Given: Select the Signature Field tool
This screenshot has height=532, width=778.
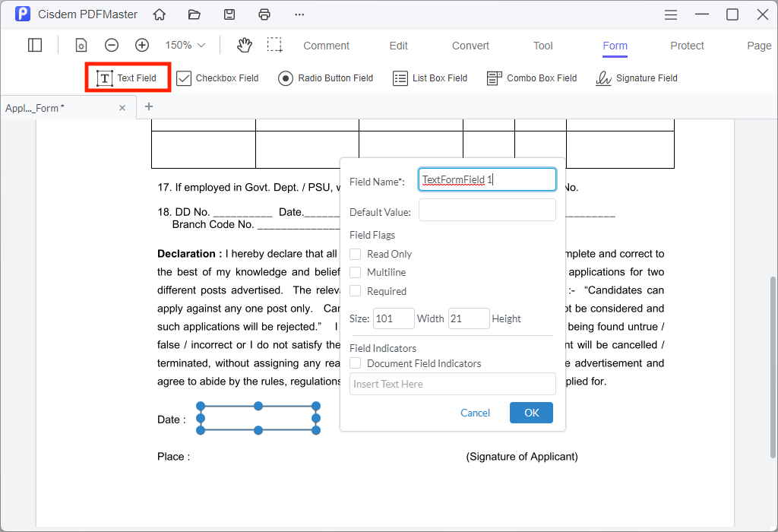Looking at the screenshot, I should coord(637,78).
